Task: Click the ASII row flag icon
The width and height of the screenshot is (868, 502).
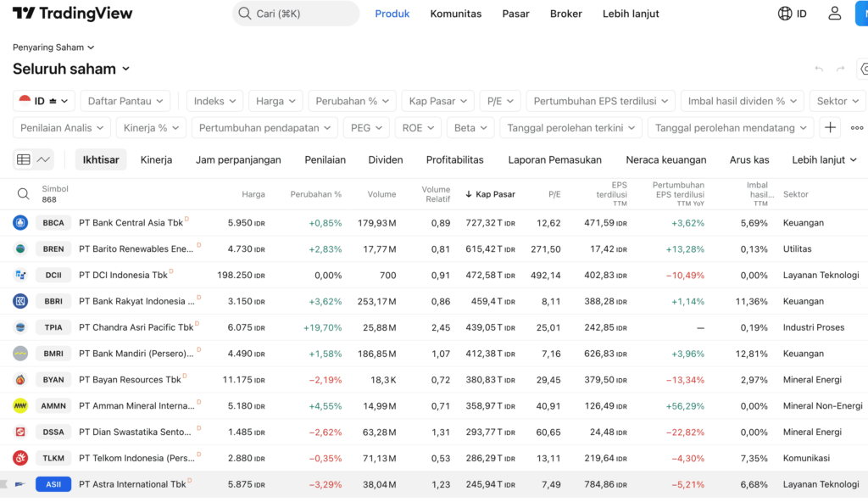Action: 4,484
